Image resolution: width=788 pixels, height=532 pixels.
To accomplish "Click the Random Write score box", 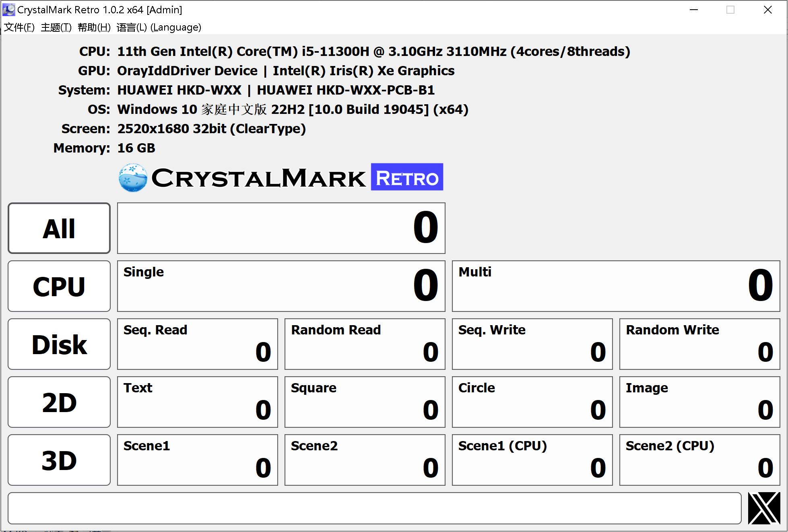I will click(700, 344).
